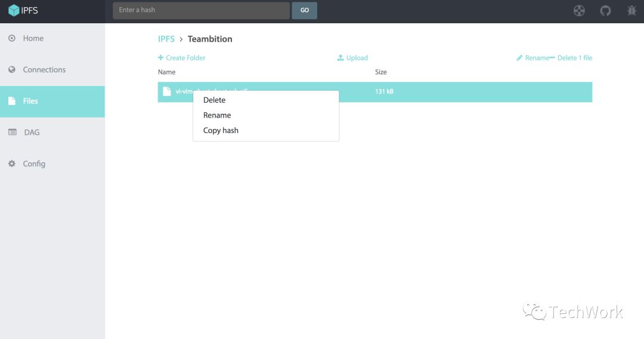This screenshot has width=644, height=339.
Task: Click the Connections globe icon
Action: click(x=12, y=69)
